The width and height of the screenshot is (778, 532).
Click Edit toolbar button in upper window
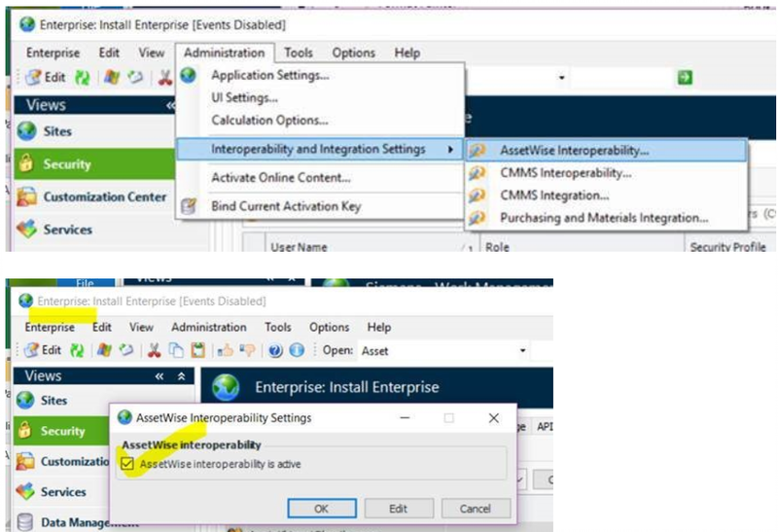click(45, 77)
